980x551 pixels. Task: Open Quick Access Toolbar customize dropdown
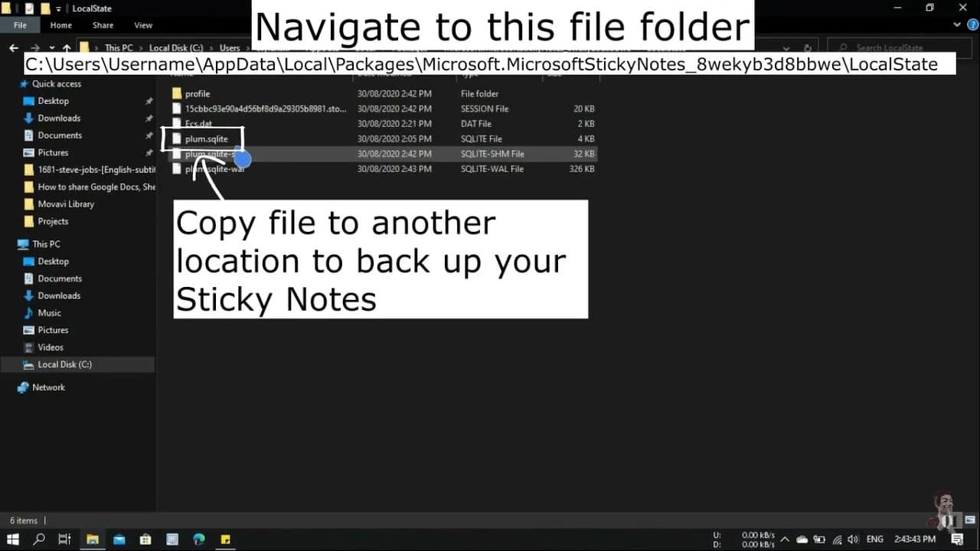[x=59, y=8]
